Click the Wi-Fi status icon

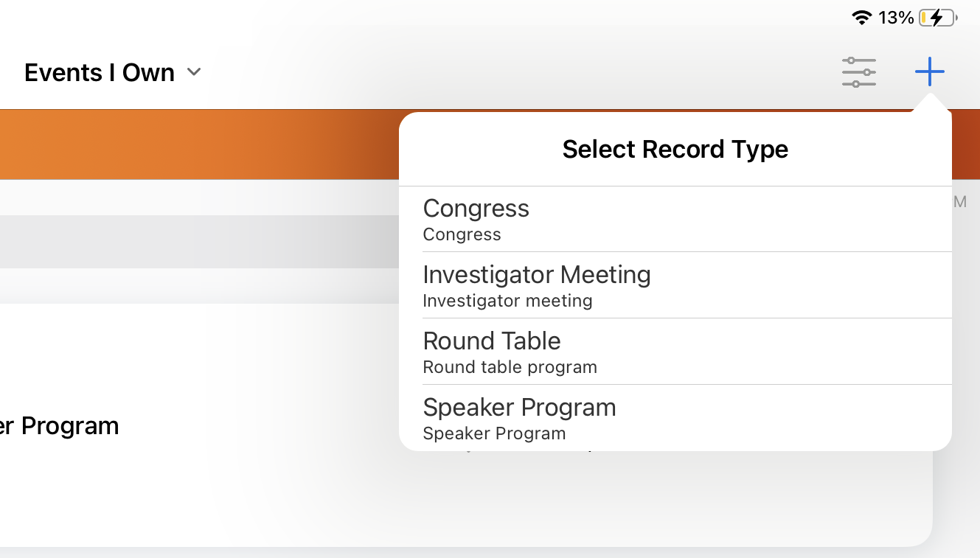point(861,18)
